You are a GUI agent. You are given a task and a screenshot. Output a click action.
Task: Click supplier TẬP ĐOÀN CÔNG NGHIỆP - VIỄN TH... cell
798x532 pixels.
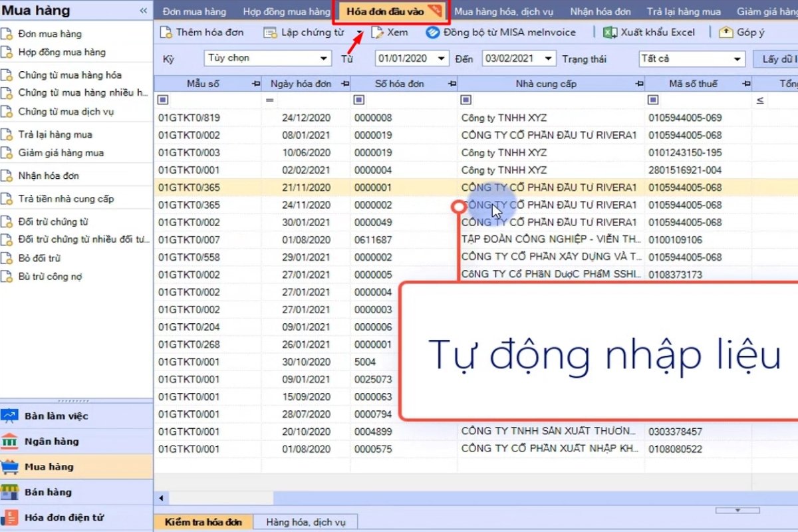coord(551,239)
